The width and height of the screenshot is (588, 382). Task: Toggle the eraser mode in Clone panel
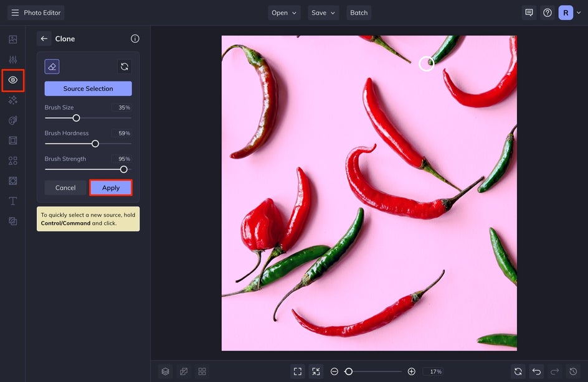tap(52, 67)
